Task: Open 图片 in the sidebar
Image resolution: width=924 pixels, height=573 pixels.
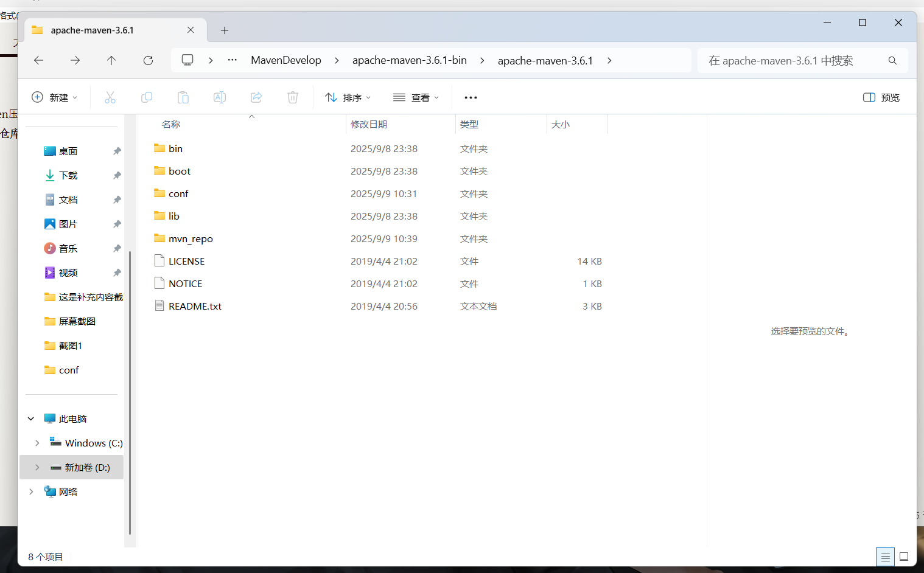Action: 68,224
